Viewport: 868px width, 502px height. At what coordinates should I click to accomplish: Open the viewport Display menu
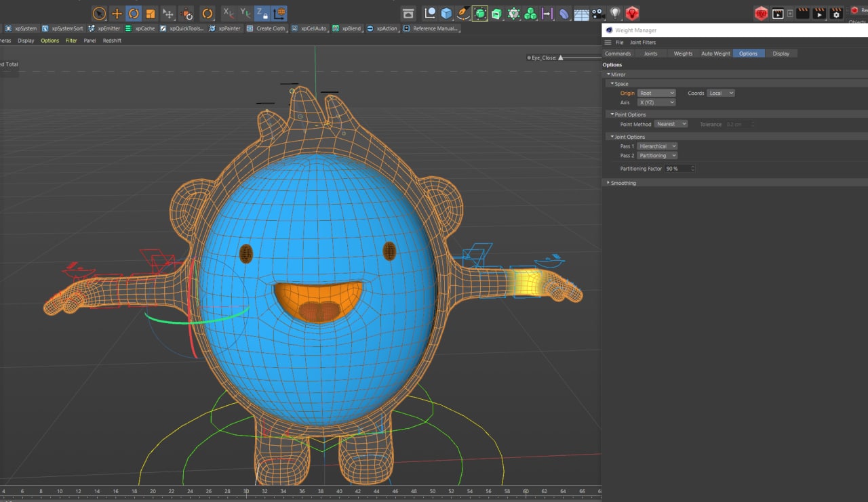26,41
